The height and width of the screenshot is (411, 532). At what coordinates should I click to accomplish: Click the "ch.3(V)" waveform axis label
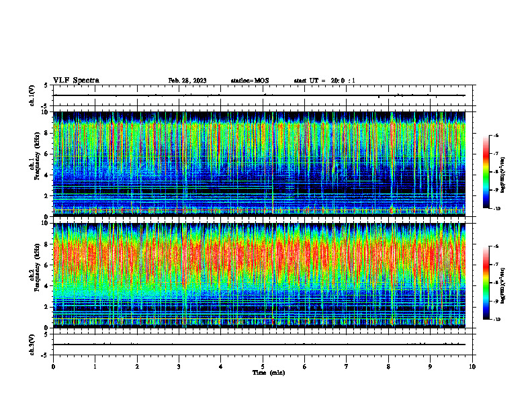point(32,345)
